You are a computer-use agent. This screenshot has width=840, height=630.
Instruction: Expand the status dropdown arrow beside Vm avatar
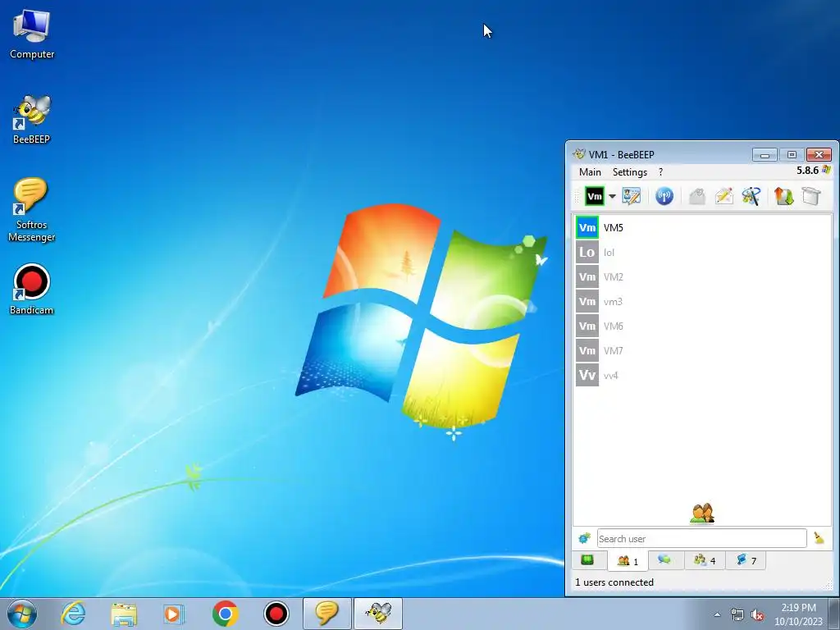tap(612, 196)
